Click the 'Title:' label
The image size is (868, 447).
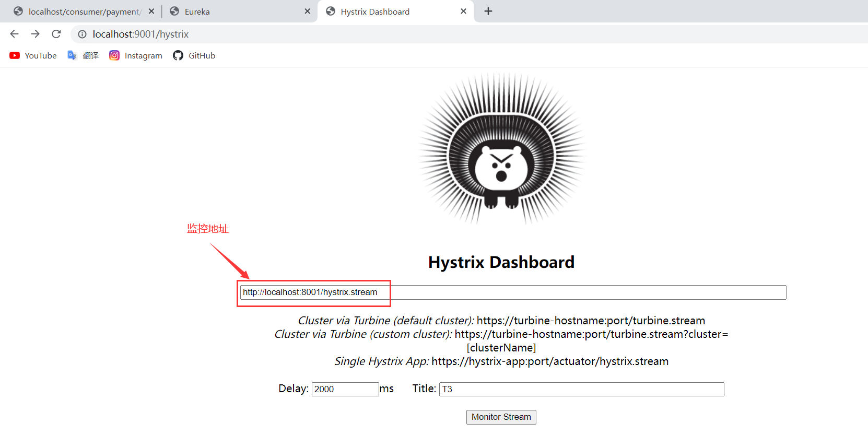pyautogui.click(x=424, y=389)
